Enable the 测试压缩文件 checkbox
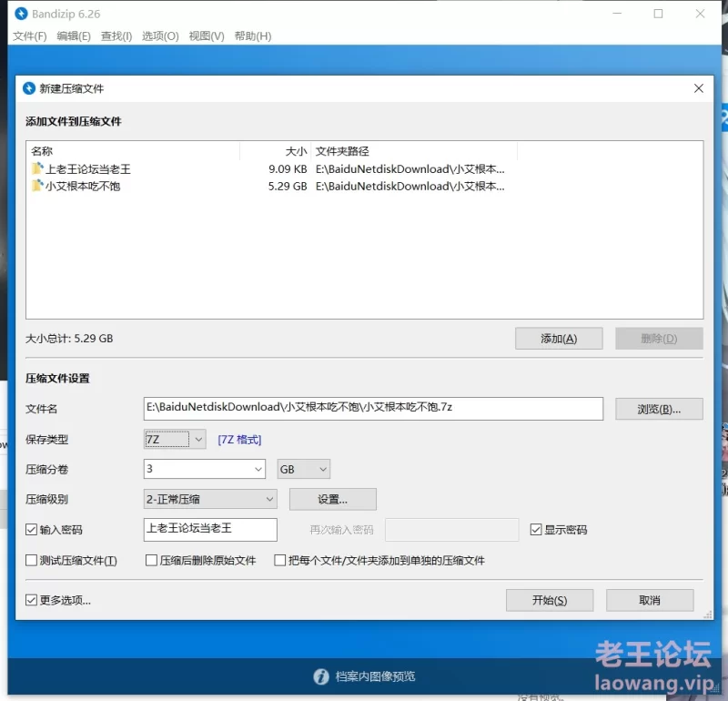Screen dimensions: 728x701 pyautogui.click(x=32, y=561)
